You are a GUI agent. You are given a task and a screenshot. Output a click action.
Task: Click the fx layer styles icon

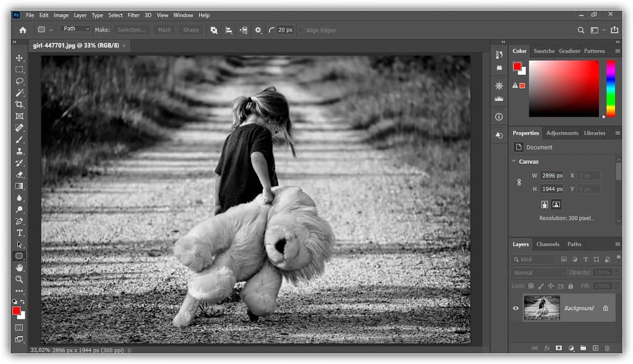click(x=546, y=348)
